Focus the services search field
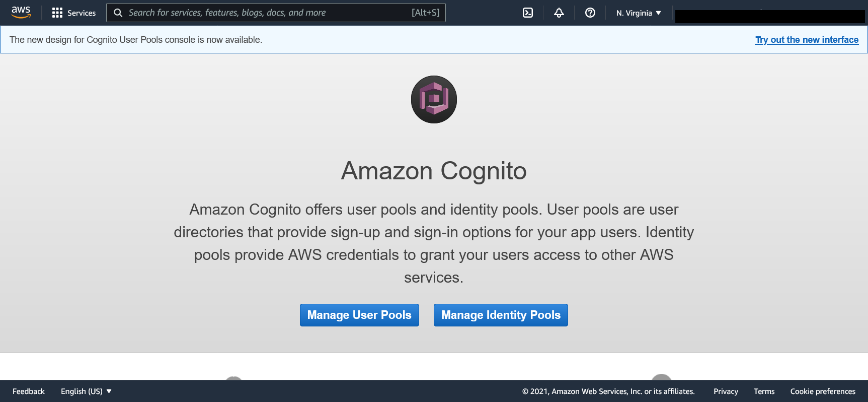Viewport: 868px width, 402px height. [276, 13]
